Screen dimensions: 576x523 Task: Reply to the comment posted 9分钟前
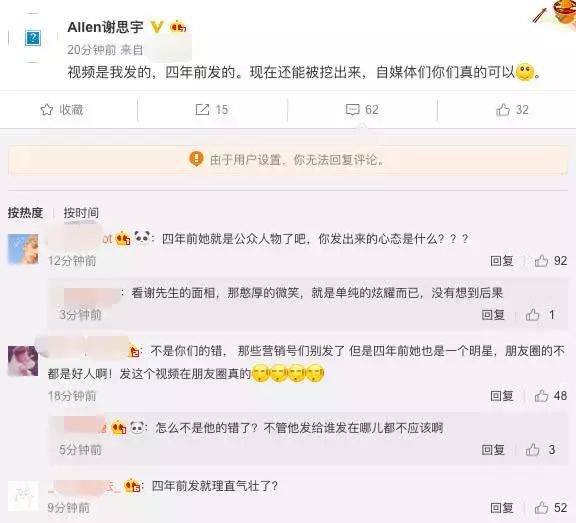(501, 508)
